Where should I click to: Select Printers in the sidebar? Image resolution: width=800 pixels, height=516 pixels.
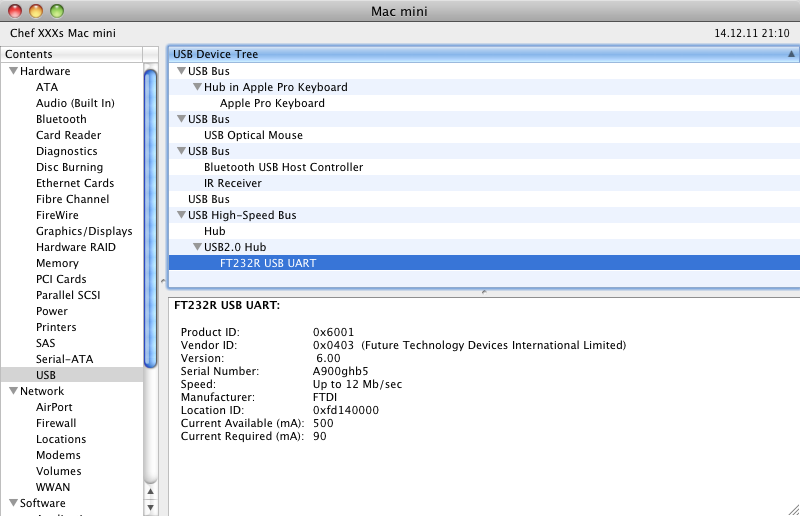pyautogui.click(x=56, y=327)
